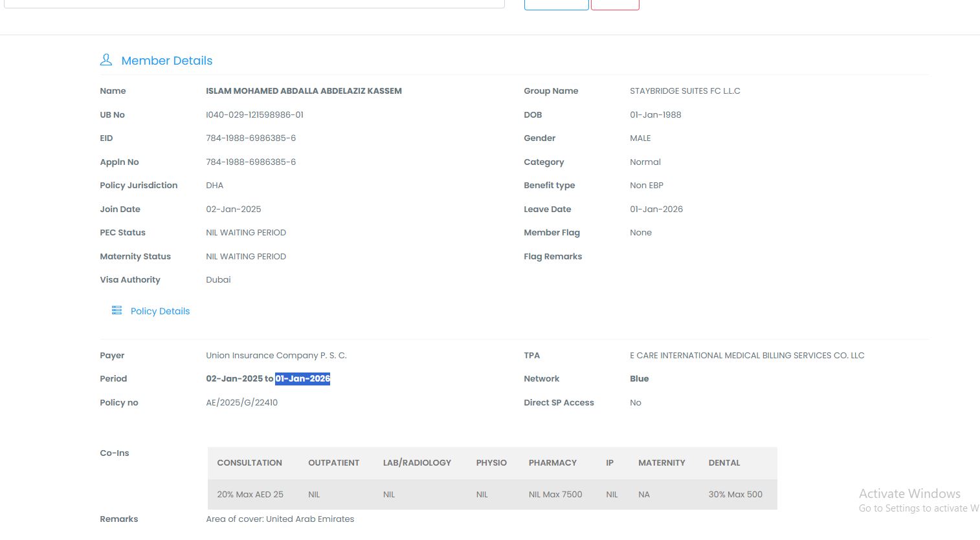
Task: Click the UB No value I040-029-121598986-01
Action: tap(254, 115)
